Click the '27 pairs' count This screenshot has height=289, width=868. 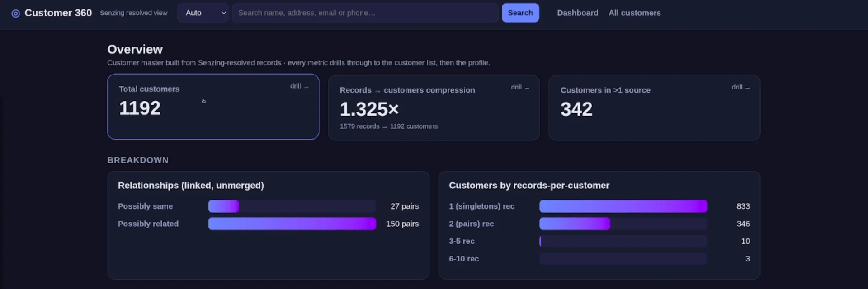point(405,206)
